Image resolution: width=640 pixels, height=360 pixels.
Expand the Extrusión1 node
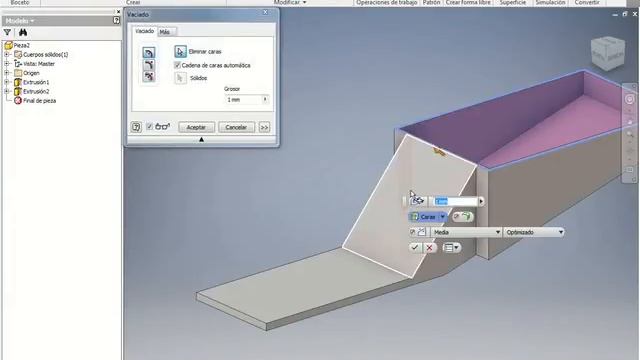coord(7,82)
